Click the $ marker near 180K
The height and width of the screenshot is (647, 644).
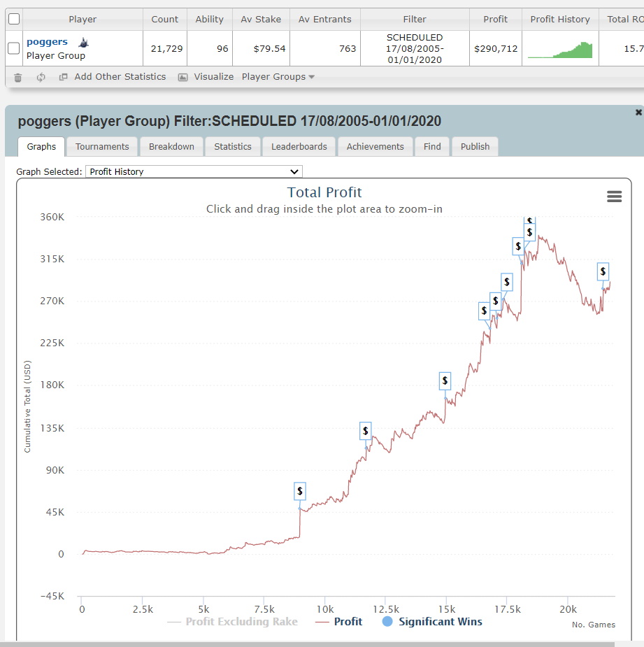pyautogui.click(x=445, y=381)
